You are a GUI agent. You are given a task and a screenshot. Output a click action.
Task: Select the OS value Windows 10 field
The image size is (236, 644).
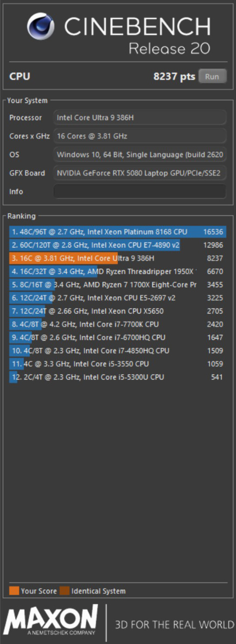tap(140, 155)
